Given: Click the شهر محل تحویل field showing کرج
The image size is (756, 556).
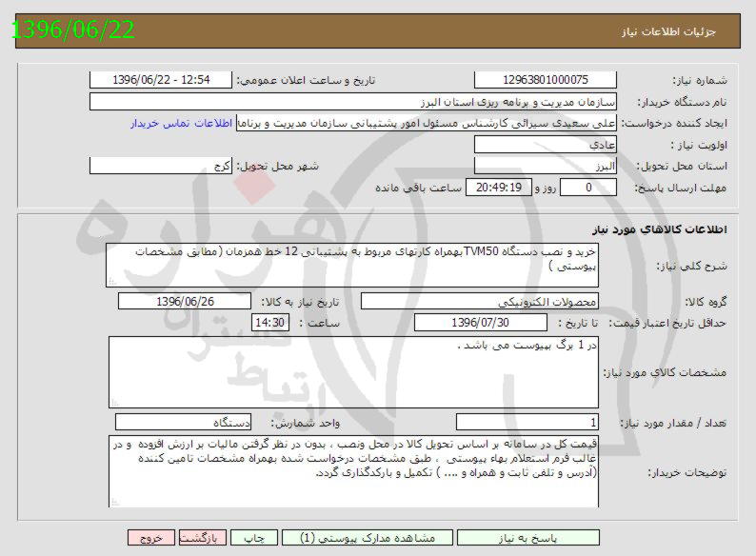Looking at the screenshot, I should (x=160, y=166).
